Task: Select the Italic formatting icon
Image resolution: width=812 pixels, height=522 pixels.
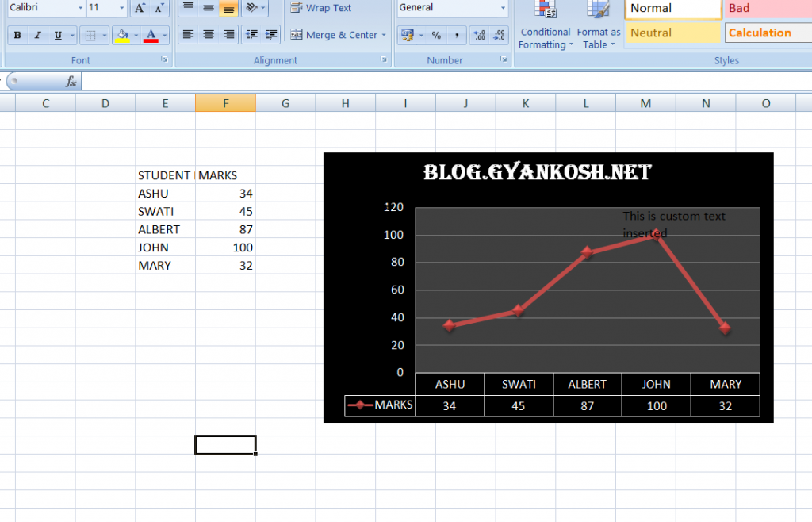Action: [x=36, y=35]
